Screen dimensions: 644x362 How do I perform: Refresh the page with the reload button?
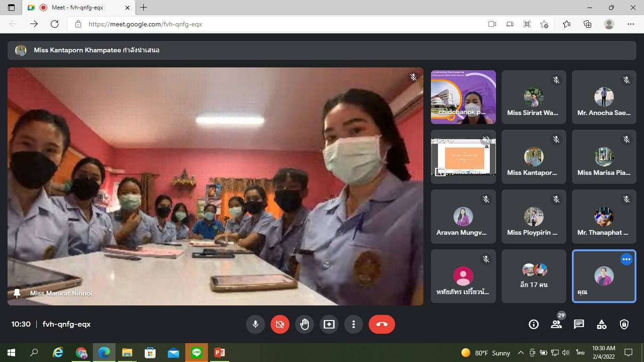point(55,24)
